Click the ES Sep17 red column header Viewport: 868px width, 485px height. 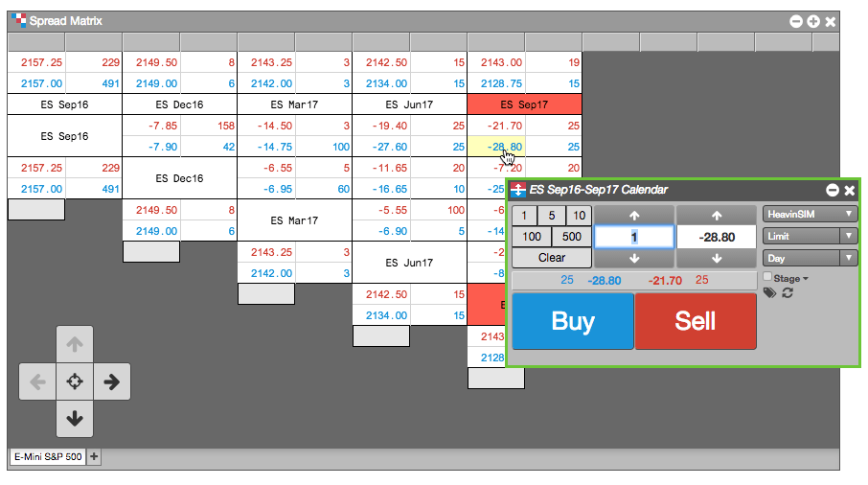pos(524,104)
